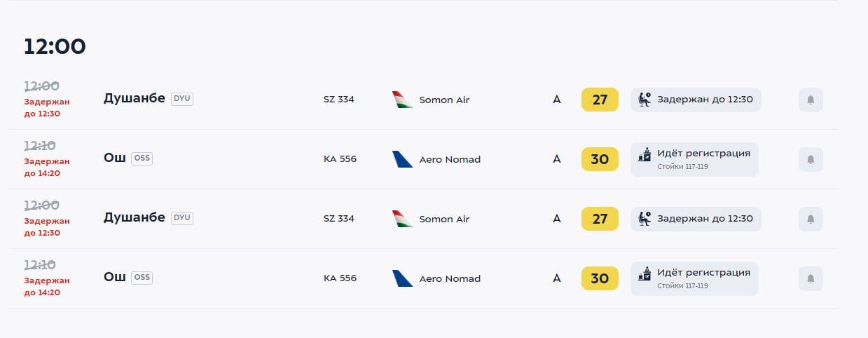
Task: Open the first Душанбе destination link
Action: click(x=135, y=99)
